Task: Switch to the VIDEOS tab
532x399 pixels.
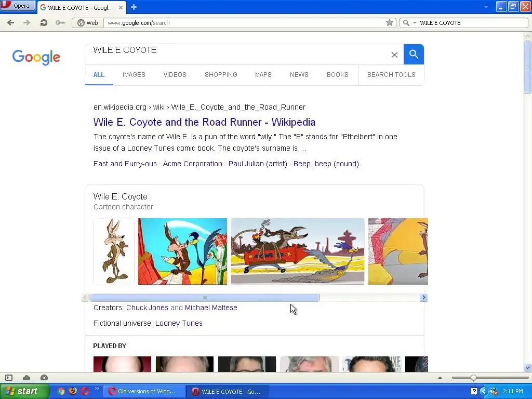Action: coord(175,75)
